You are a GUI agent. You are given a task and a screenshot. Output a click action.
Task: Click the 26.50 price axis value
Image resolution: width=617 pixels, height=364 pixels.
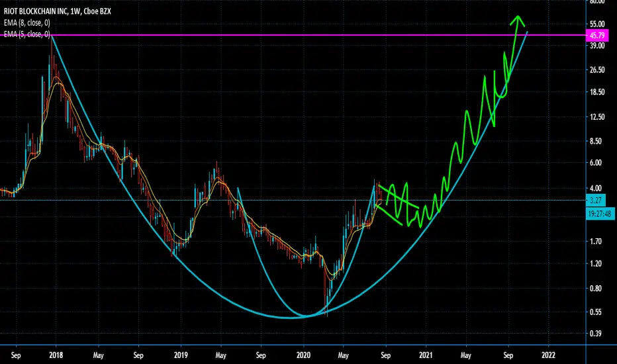coord(597,70)
